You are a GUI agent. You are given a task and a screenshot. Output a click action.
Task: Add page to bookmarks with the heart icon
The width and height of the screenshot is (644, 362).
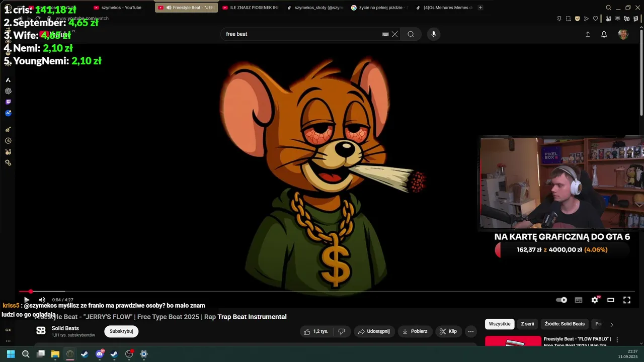tap(595, 19)
